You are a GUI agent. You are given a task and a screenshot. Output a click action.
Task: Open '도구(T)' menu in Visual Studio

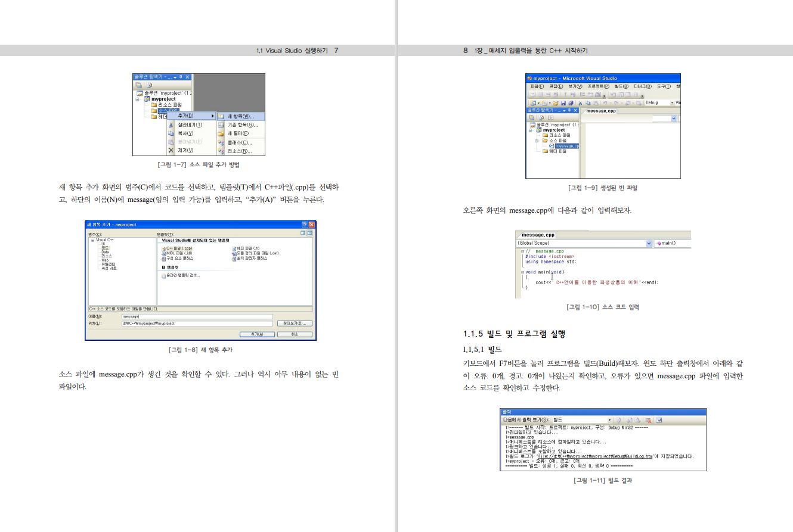664,86
